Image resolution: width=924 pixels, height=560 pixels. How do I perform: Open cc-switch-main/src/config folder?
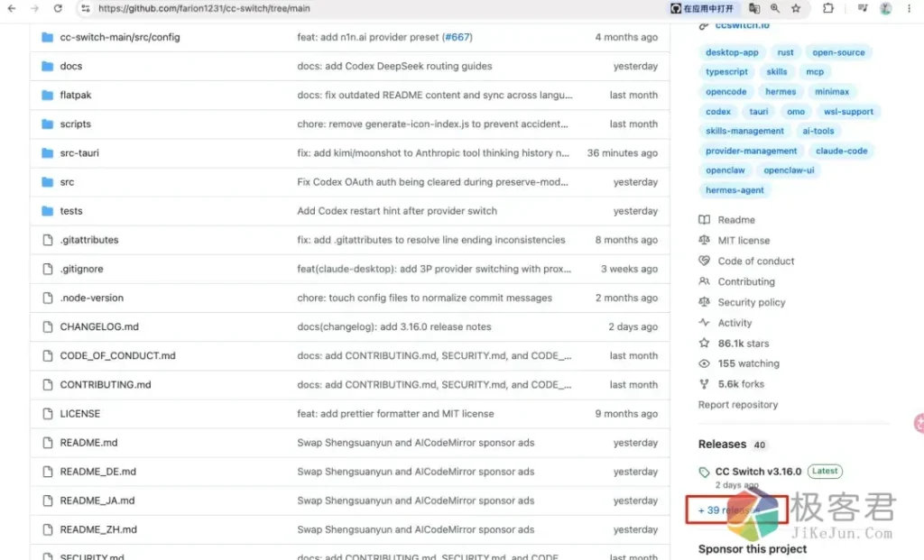coord(120,37)
